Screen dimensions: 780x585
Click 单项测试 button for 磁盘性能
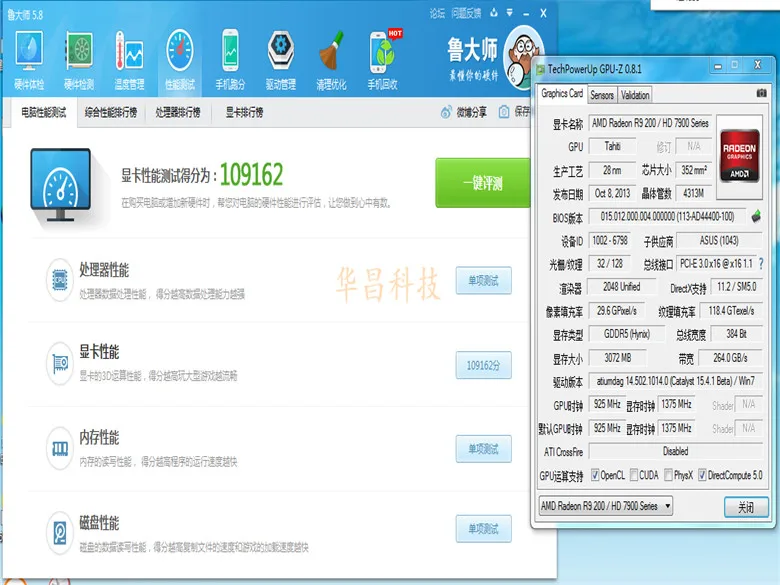coord(484,528)
